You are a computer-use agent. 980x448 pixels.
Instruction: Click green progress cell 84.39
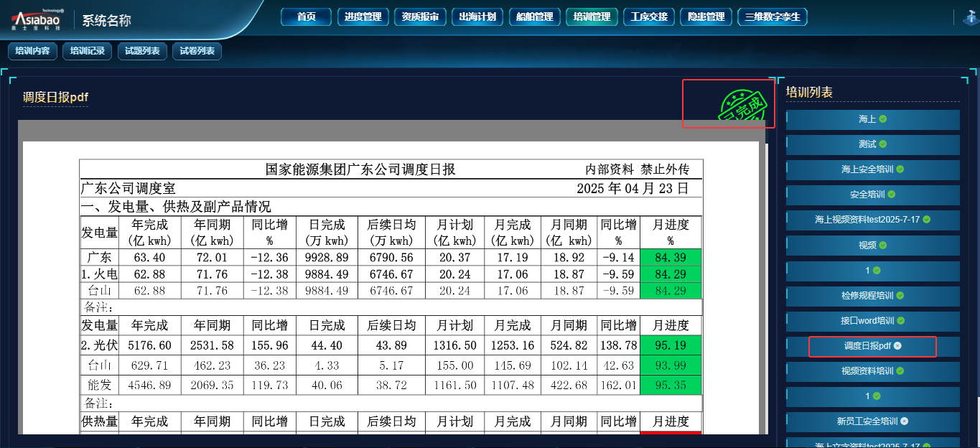(x=671, y=257)
